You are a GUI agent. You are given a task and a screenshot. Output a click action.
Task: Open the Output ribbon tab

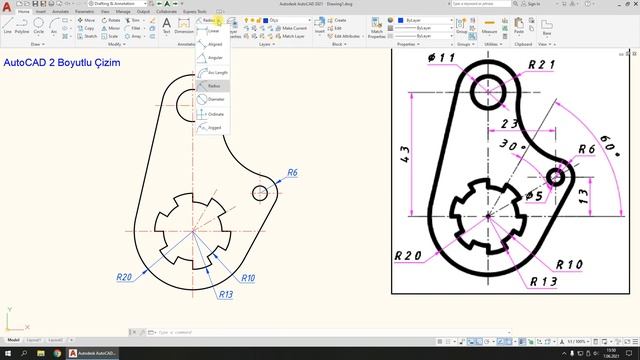point(143,11)
